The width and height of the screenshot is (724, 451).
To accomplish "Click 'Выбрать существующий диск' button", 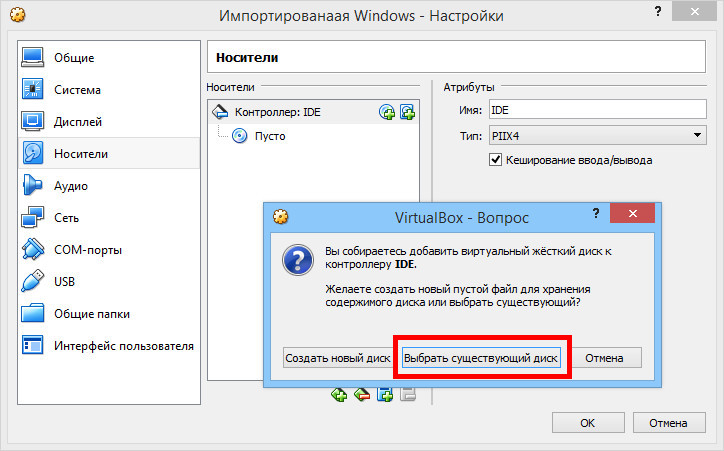I will point(481,358).
